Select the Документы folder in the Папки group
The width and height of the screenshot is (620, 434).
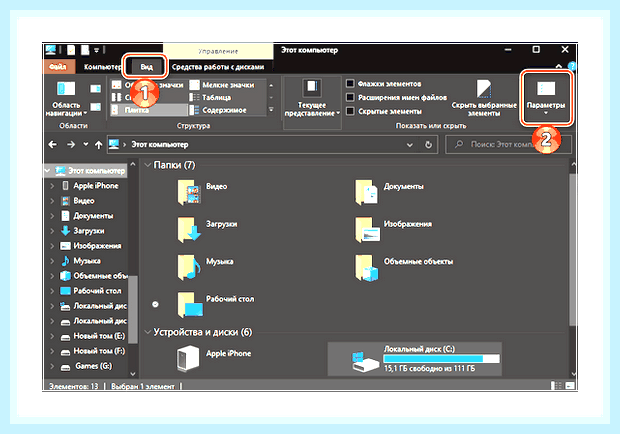(x=389, y=192)
